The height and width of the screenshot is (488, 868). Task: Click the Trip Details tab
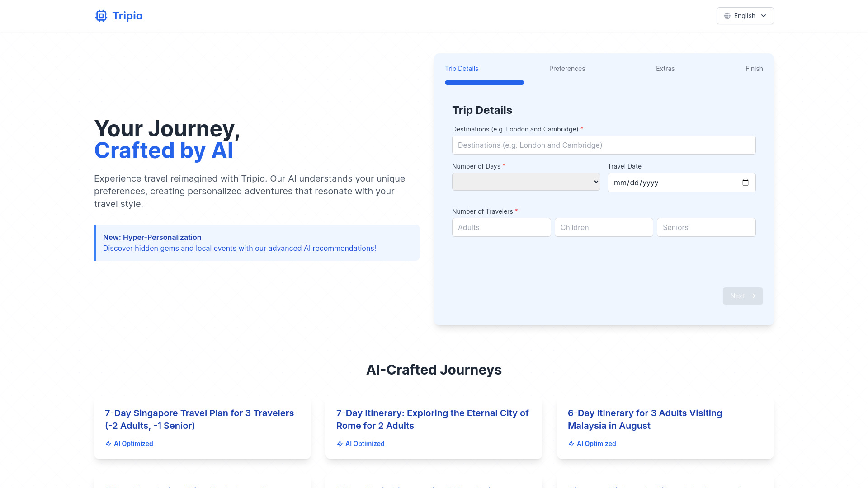pos(462,69)
